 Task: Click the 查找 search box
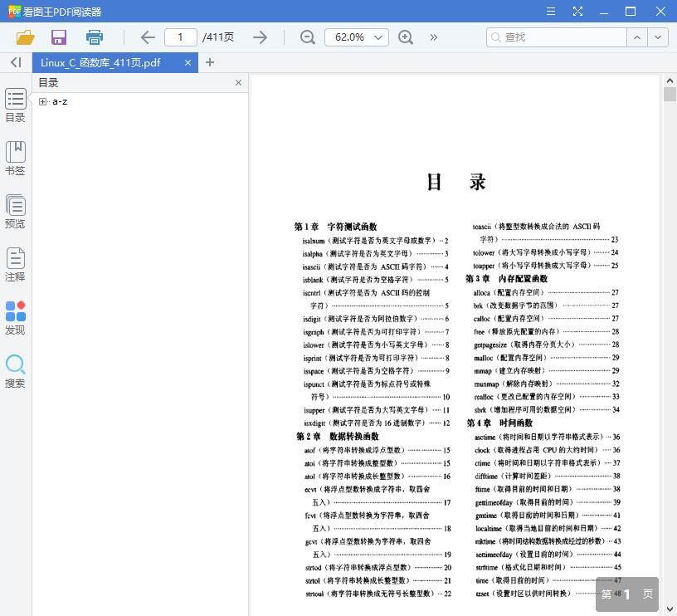point(556,37)
